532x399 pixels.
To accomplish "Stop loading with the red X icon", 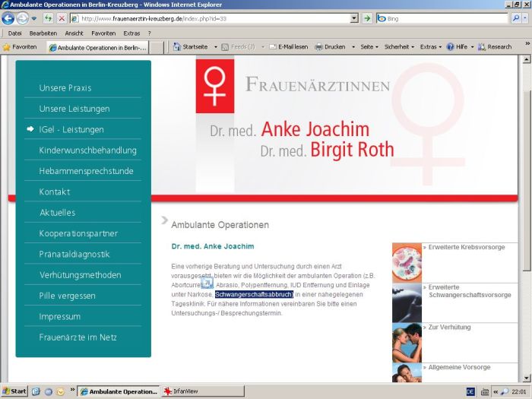I will point(62,18).
